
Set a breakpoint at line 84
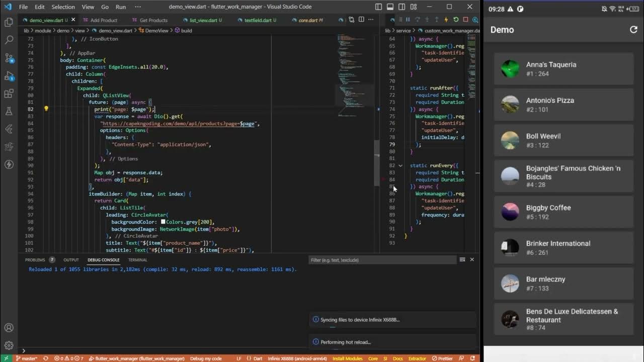(x=383, y=179)
